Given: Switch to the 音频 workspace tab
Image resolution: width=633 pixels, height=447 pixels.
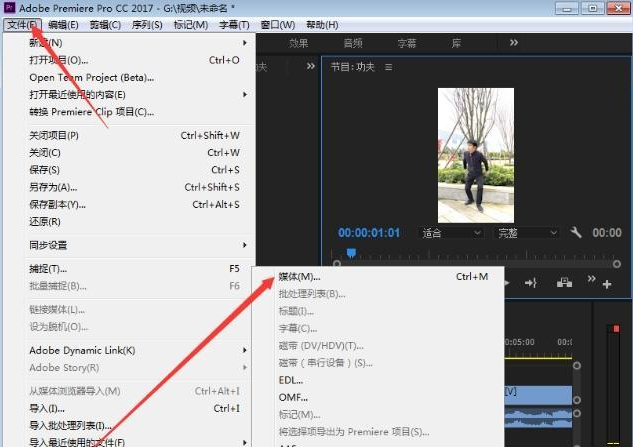Looking at the screenshot, I should pyautogui.click(x=353, y=43).
